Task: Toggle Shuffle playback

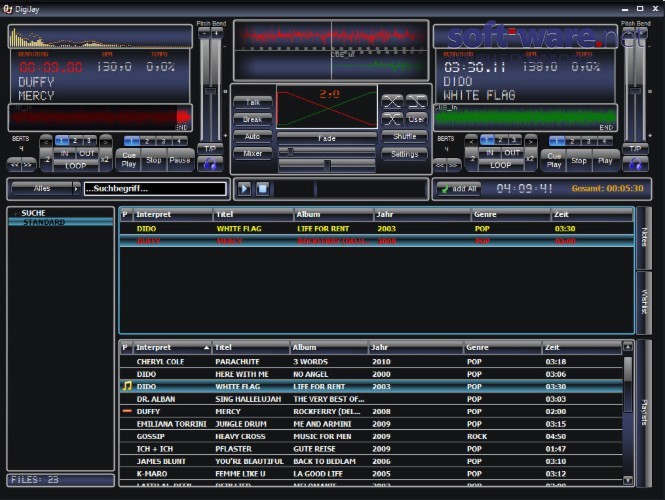Action: 405,137
